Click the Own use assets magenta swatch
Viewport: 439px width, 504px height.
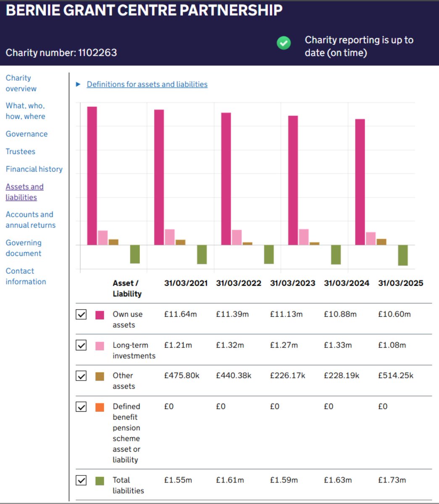pos(100,315)
